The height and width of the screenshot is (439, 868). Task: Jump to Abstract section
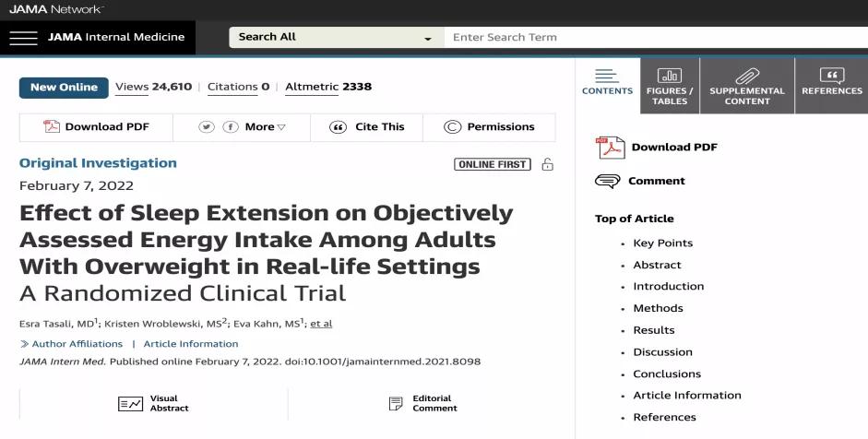657,266
